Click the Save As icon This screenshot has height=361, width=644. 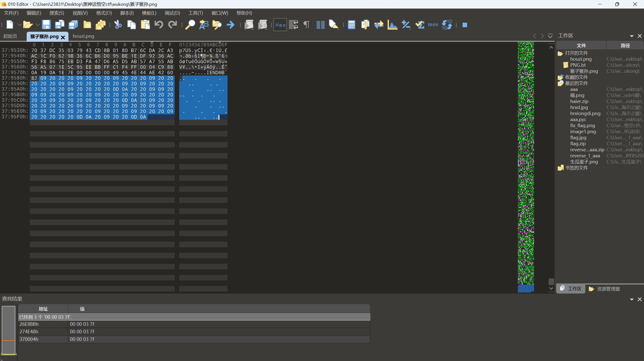[x=60, y=25]
